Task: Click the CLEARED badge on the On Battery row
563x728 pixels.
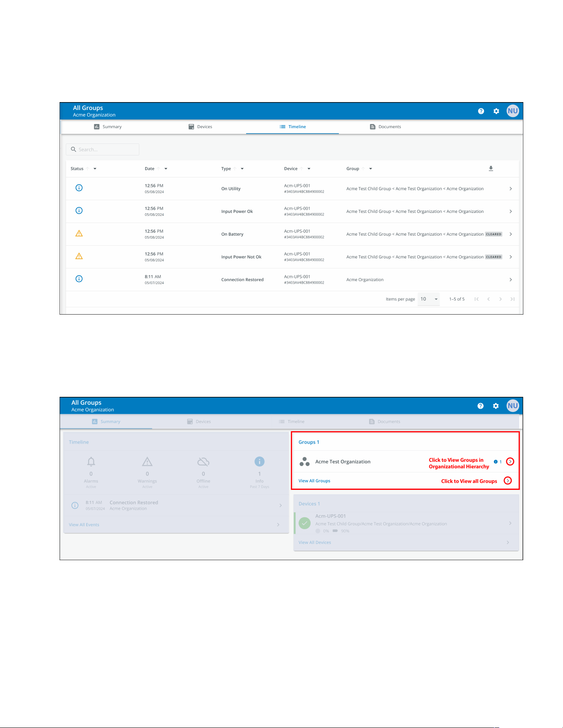Action: pos(494,234)
